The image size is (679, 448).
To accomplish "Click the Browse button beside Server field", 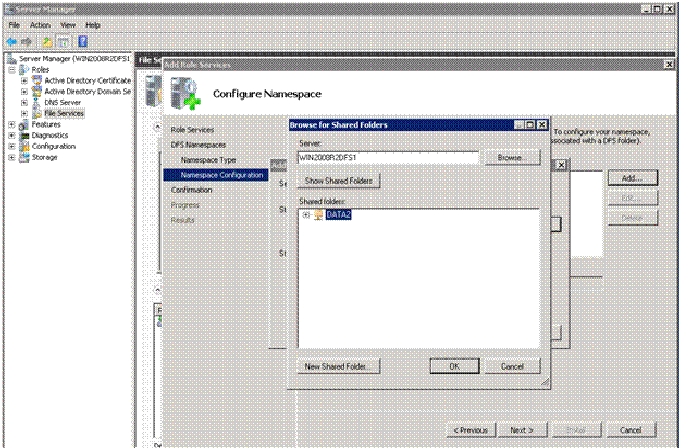I will pyautogui.click(x=512, y=158).
